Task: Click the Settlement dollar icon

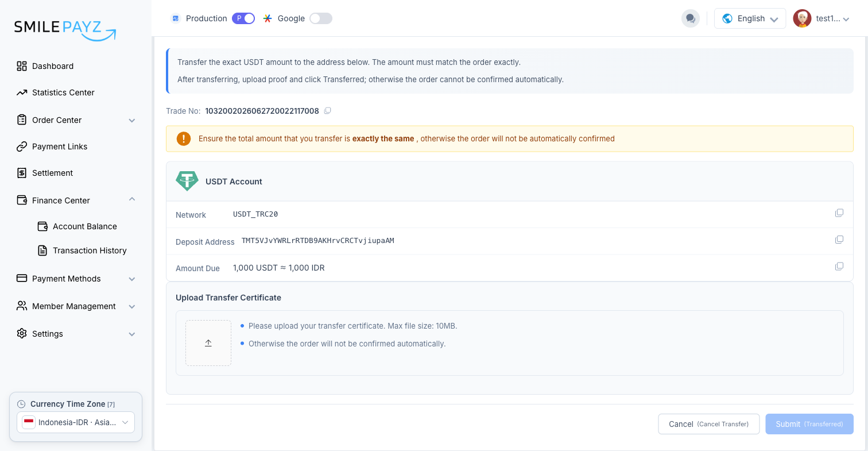Action: [x=22, y=173]
